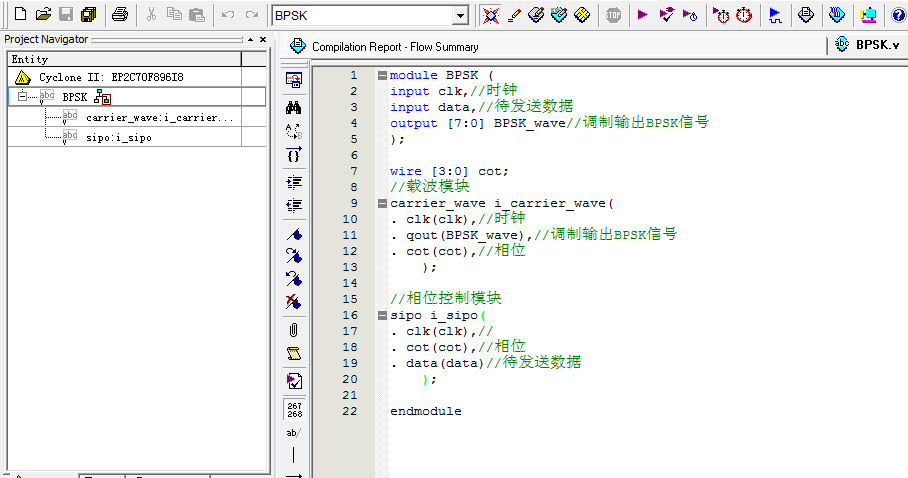Close the Project Navigator panel

tap(263, 39)
